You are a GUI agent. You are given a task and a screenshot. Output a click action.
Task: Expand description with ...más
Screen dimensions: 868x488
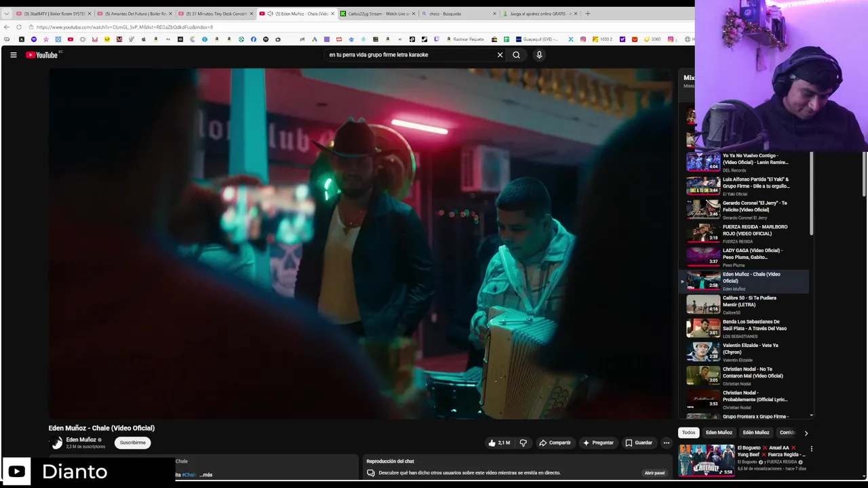(x=205, y=474)
